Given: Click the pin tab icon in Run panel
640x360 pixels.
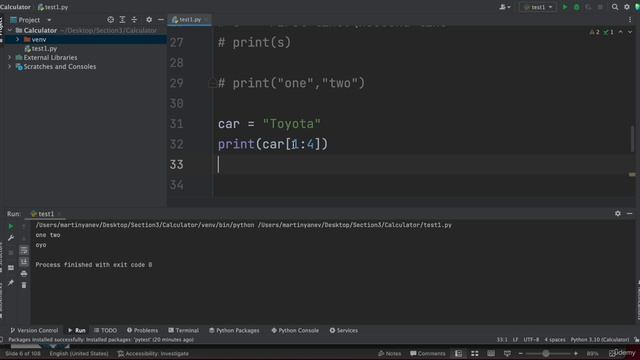Looking at the screenshot, I should 11,283.
